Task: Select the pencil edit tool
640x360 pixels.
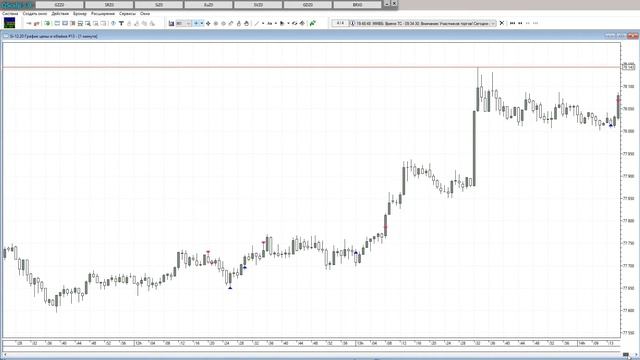Action: pos(231,24)
